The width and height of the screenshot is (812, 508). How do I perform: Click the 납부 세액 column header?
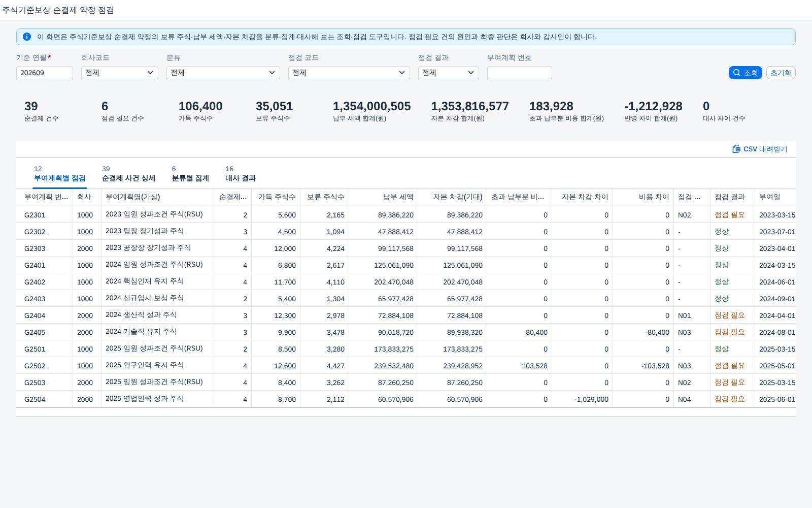pyautogui.click(x=384, y=197)
